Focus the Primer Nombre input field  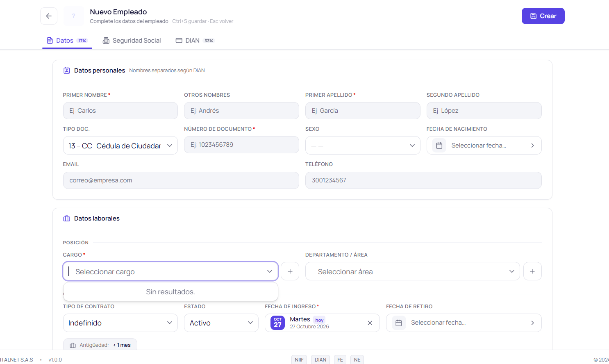[120, 111]
